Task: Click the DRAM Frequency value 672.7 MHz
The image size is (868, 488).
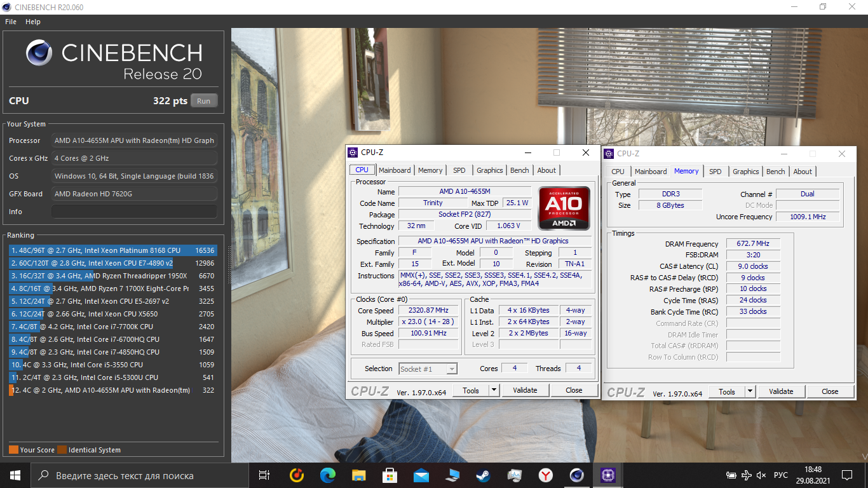Action: pyautogui.click(x=753, y=244)
